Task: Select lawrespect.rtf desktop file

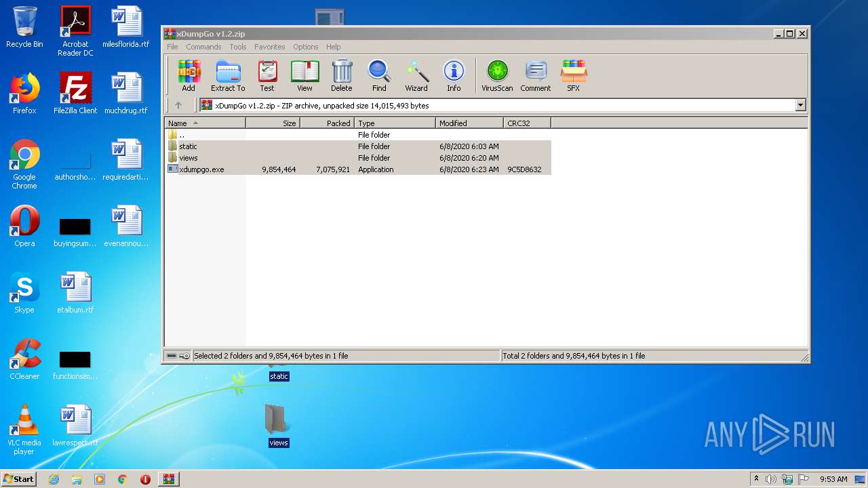Action: click(x=75, y=426)
